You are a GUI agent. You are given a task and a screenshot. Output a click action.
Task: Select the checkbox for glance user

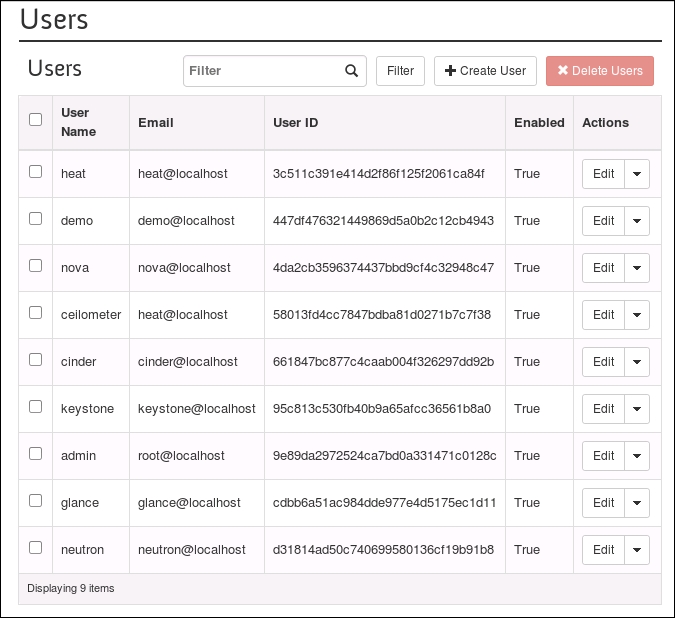pyautogui.click(x=36, y=501)
